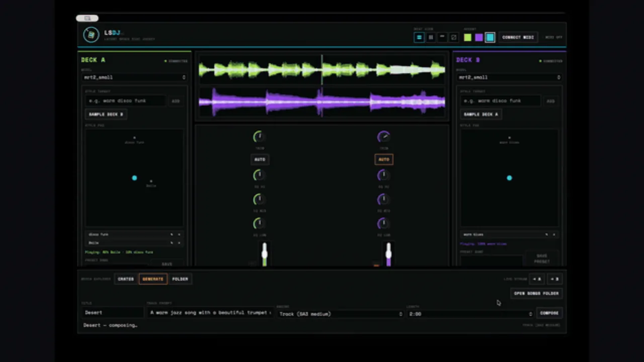Click Deck A EQ mid knob
This screenshot has height=362, width=644.
[x=259, y=199]
